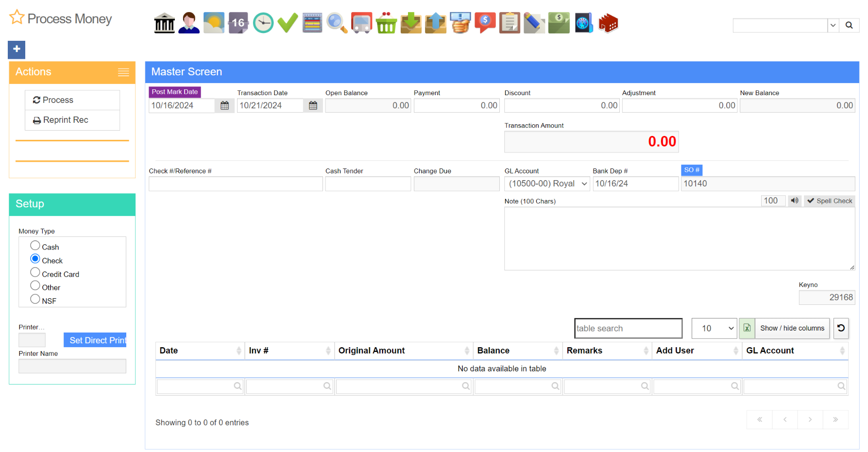The width and height of the screenshot is (868, 452).
Task: Click the favorite star next to Process Money
Action: [17, 17]
